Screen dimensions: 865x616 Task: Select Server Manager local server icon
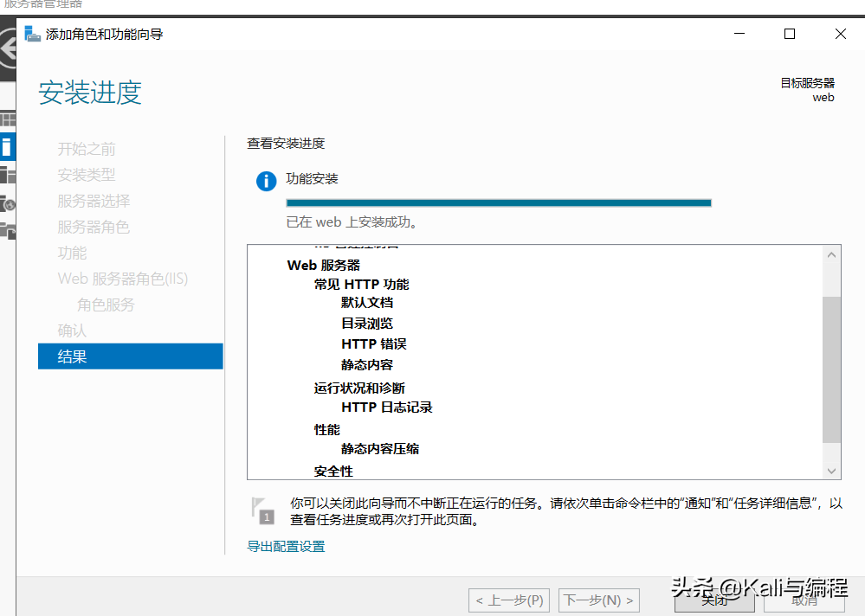click(8, 147)
